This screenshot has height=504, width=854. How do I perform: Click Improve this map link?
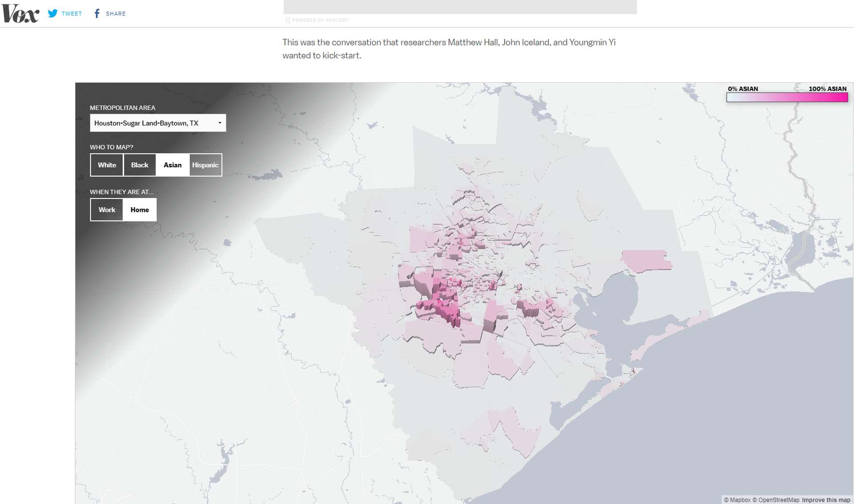click(x=826, y=500)
